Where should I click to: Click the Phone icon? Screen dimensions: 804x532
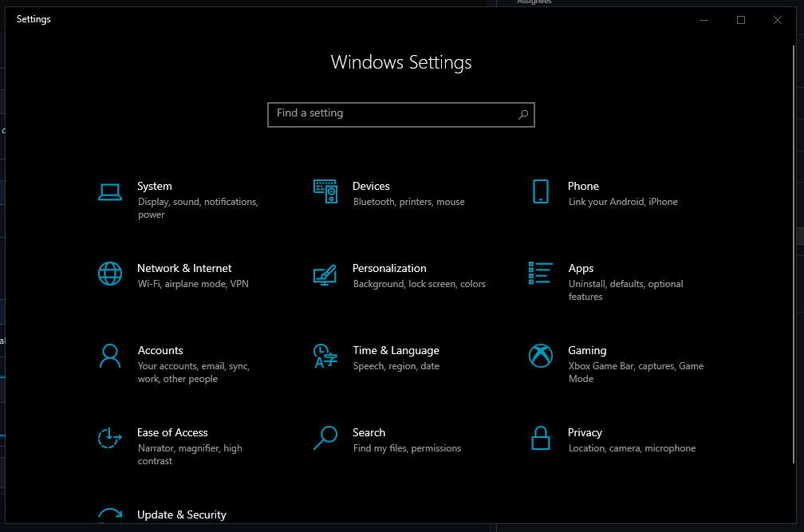point(541,191)
